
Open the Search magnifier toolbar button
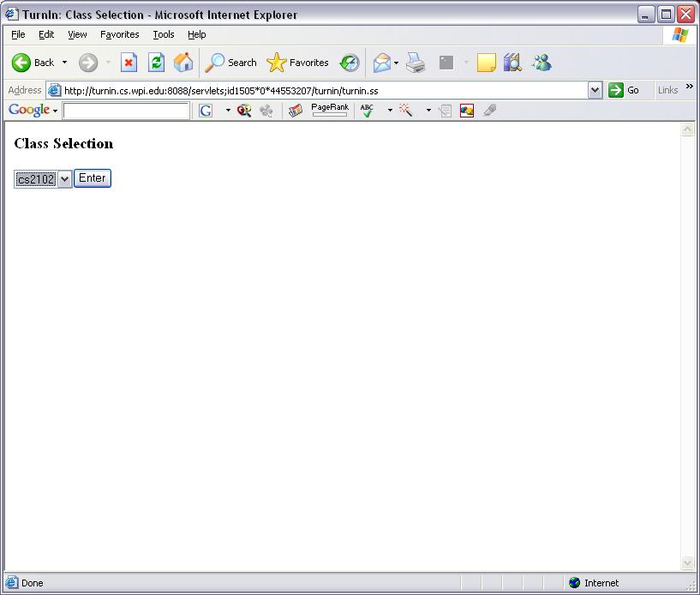pyautogui.click(x=230, y=63)
